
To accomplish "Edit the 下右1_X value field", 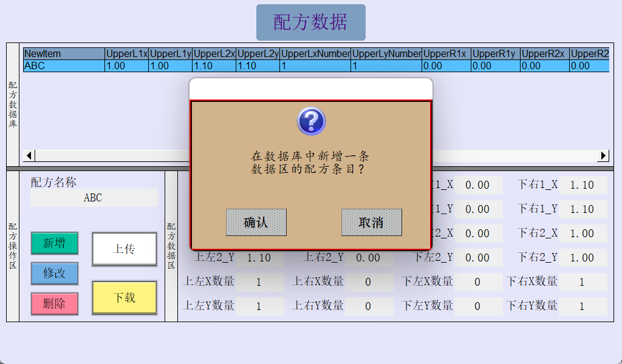I will [583, 185].
